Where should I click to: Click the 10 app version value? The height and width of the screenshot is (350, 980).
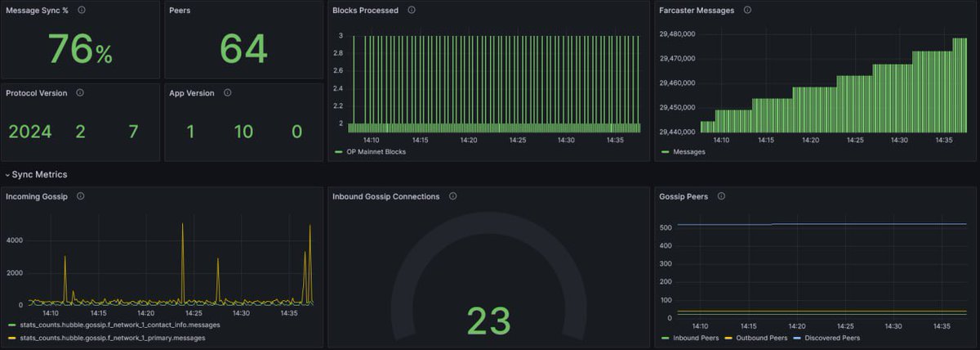pyautogui.click(x=243, y=132)
